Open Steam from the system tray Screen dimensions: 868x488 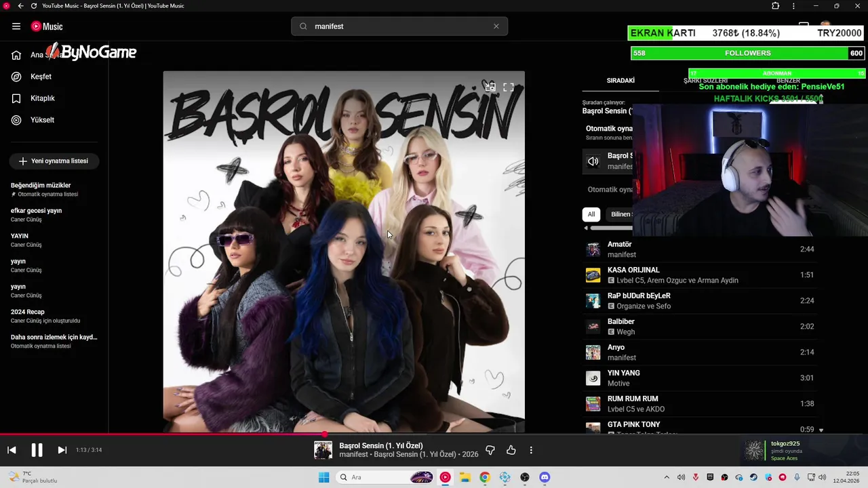pos(753,477)
